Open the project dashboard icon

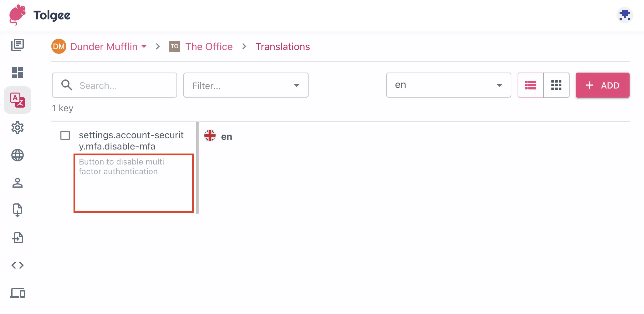[x=18, y=73]
